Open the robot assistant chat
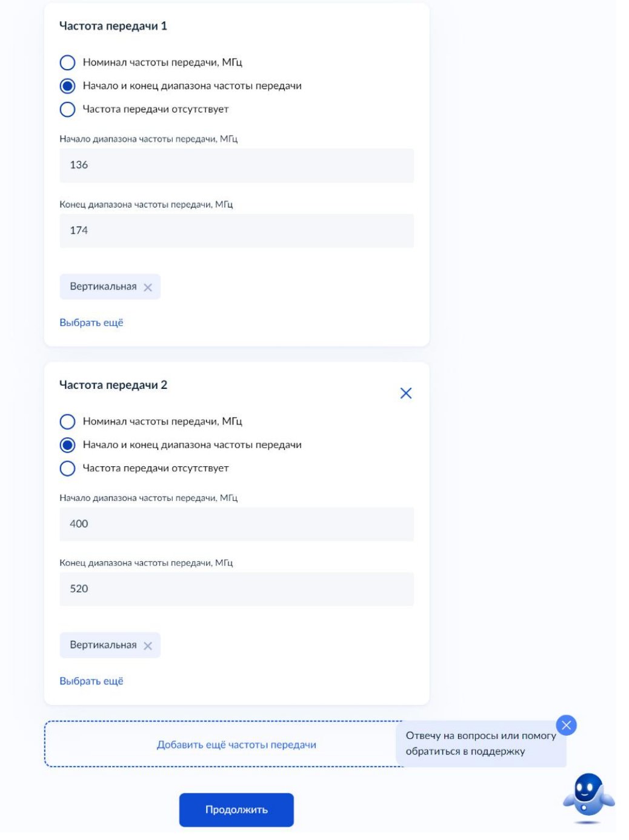 pos(588,798)
